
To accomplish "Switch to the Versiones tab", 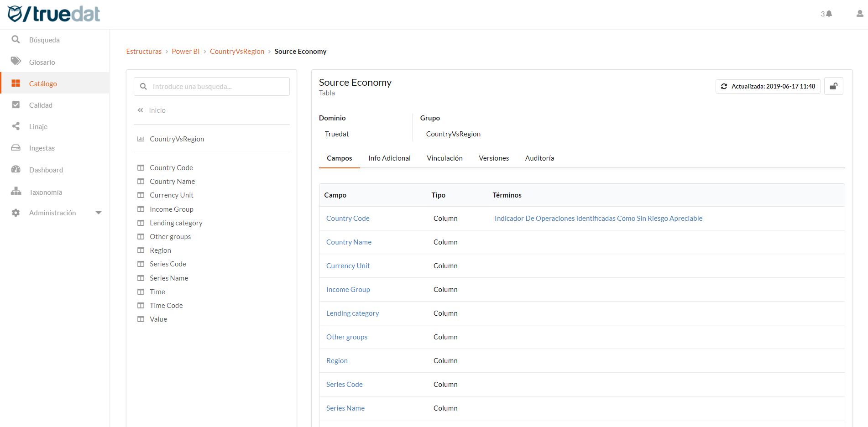I will [x=494, y=158].
